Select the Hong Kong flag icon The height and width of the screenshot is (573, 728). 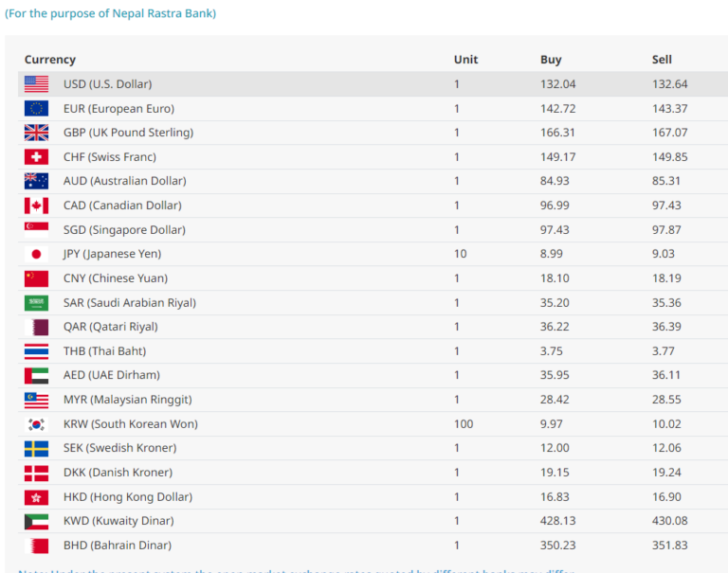(x=36, y=497)
